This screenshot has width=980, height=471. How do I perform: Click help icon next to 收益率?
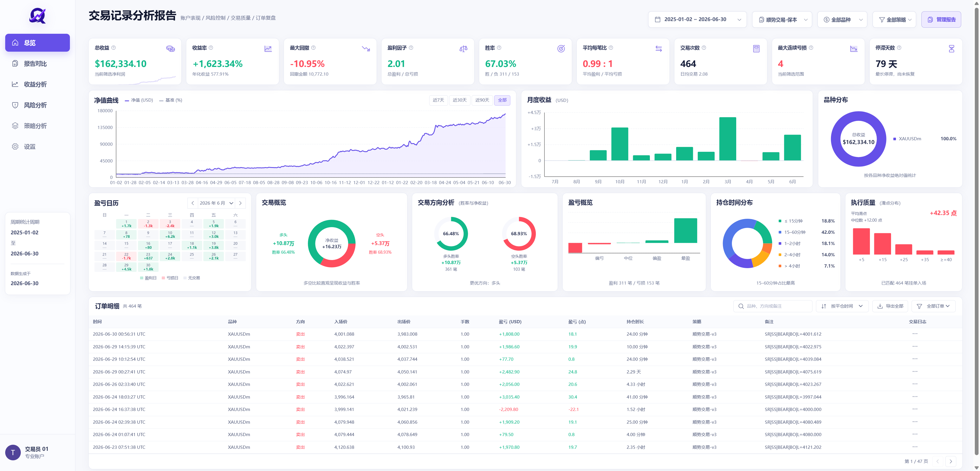point(211,48)
